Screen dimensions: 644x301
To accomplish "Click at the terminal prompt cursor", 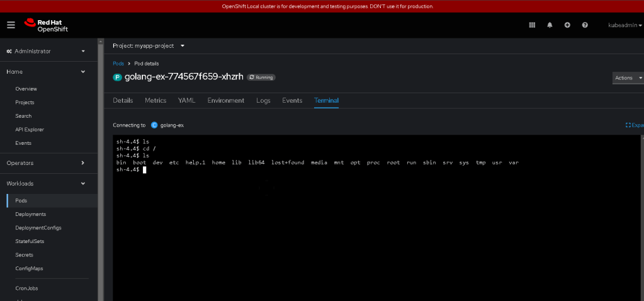I will click(145, 169).
